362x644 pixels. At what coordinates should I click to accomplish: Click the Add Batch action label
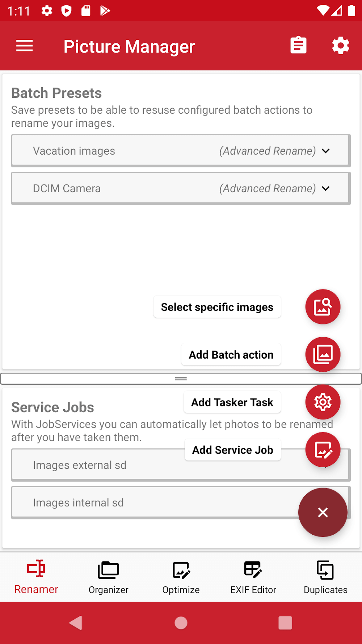231,355
